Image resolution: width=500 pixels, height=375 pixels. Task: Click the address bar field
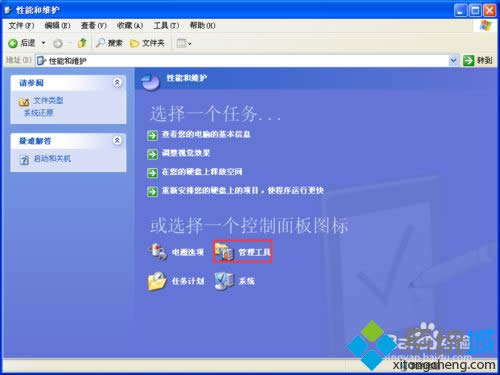242,61
